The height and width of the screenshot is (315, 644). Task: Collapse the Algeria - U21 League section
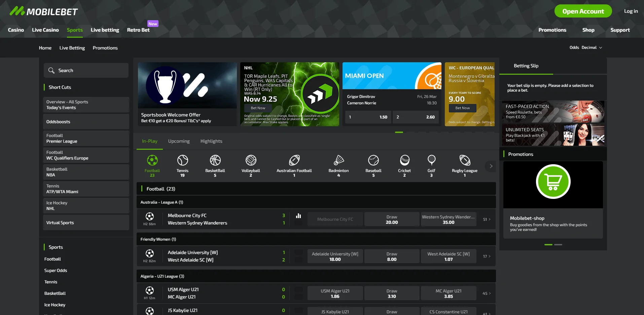(316, 276)
